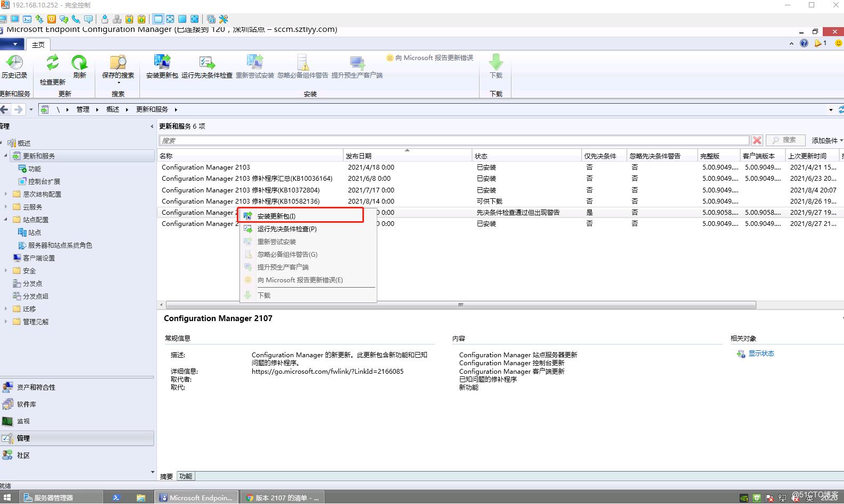Click the green Refresh ribbon icon
The image size is (844, 504).
[x=80, y=67]
